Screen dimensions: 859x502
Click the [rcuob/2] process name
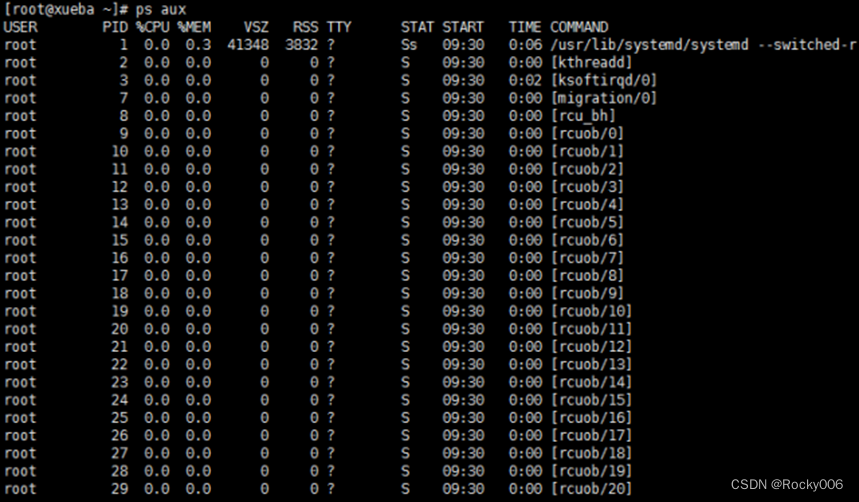coord(587,169)
